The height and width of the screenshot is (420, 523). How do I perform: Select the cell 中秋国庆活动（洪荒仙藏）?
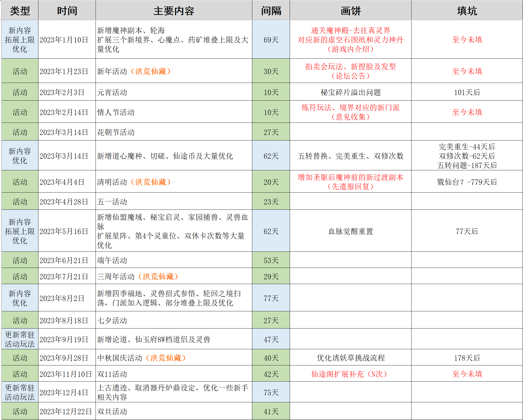(174, 358)
